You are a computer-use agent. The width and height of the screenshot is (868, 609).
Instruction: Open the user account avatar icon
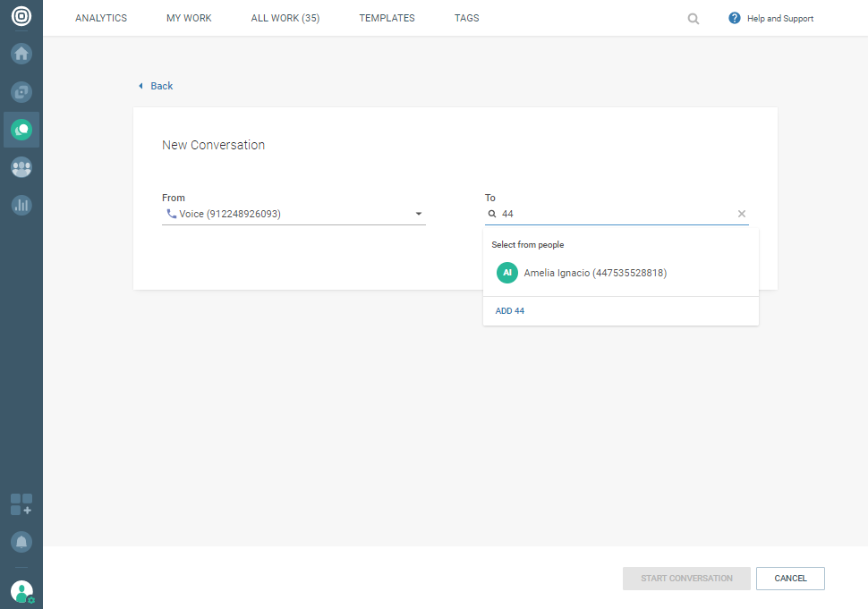pos(21,591)
